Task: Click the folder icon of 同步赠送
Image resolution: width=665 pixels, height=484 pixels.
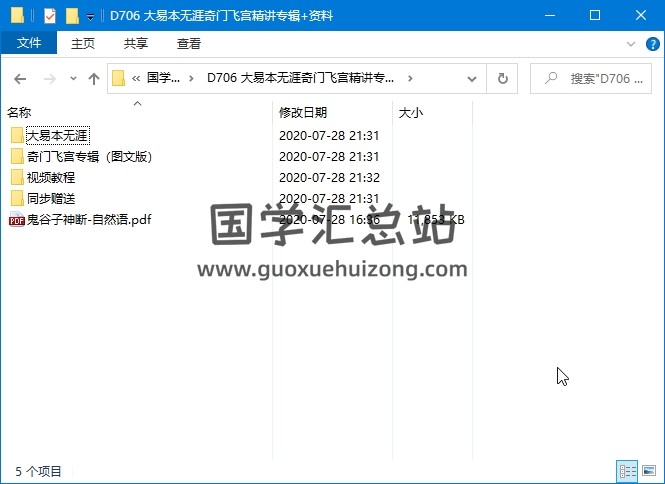Action: pyautogui.click(x=17, y=199)
